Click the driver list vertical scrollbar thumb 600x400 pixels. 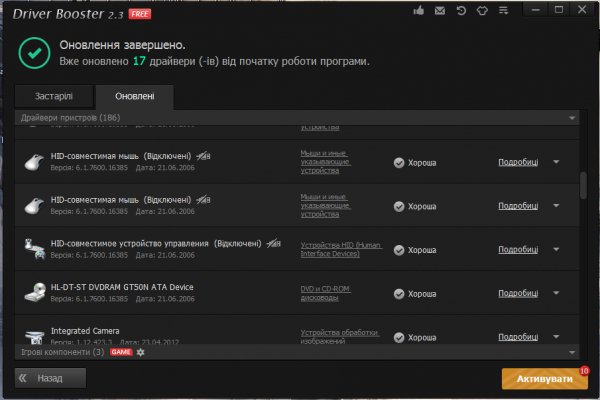coord(583,185)
